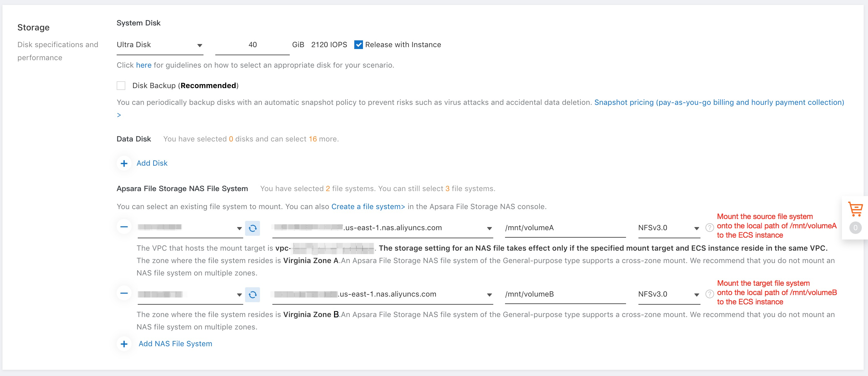Open mount target dropdown for /mnt/volumeA row
Viewport: 868px width, 376px height.
click(383, 228)
